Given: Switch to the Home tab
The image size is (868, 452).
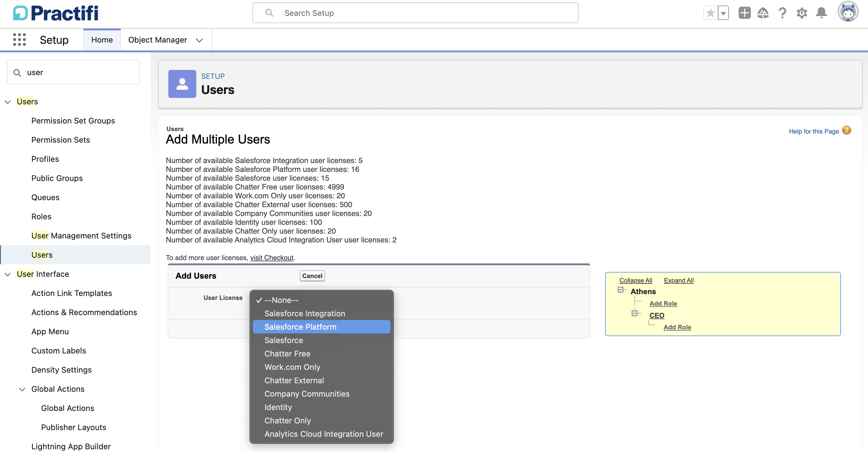Looking at the screenshot, I should pos(102,40).
